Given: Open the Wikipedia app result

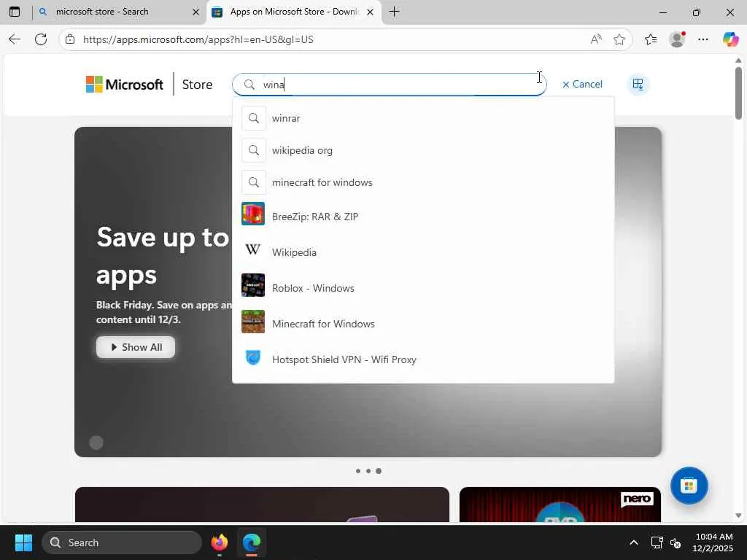Looking at the screenshot, I should (423, 252).
